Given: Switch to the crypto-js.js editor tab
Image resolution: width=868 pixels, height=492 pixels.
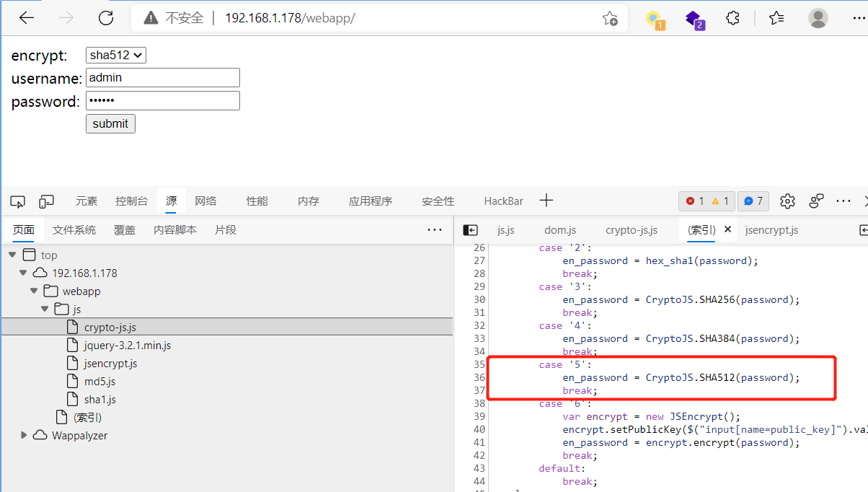Looking at the screenshot, I should click(632, 230).
